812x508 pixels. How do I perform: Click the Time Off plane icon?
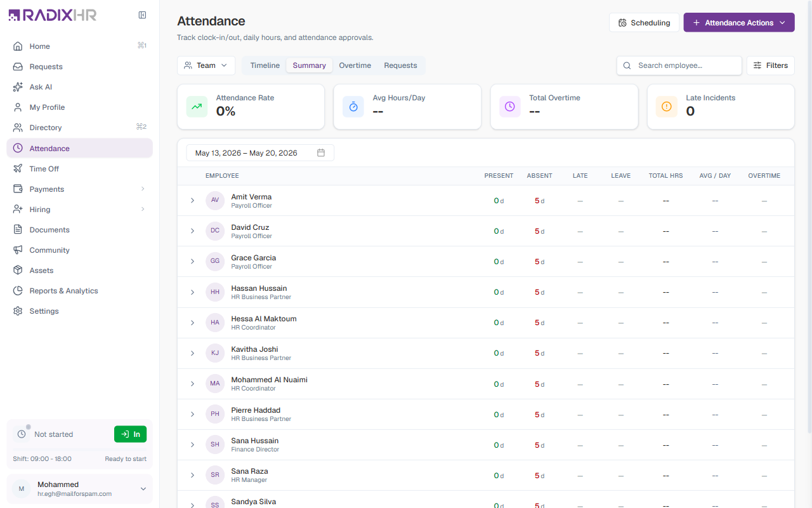coord(18,169)
